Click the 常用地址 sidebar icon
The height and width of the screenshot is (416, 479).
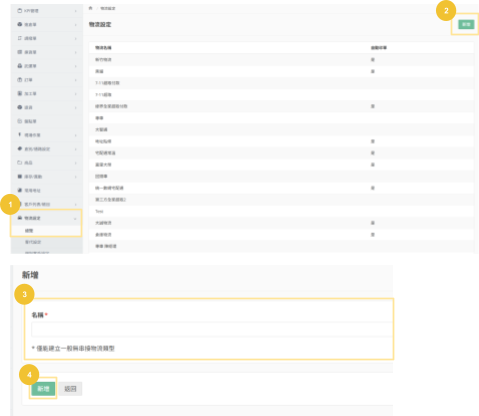(19, 190)
